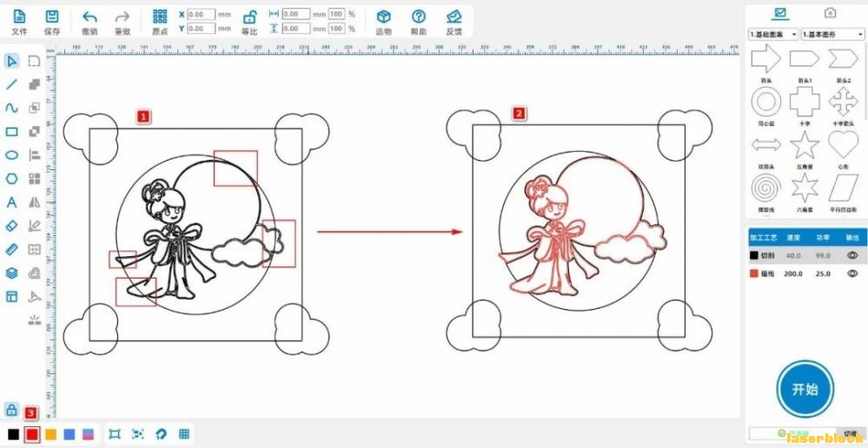Select the eraser tool

tap(11, 226)
